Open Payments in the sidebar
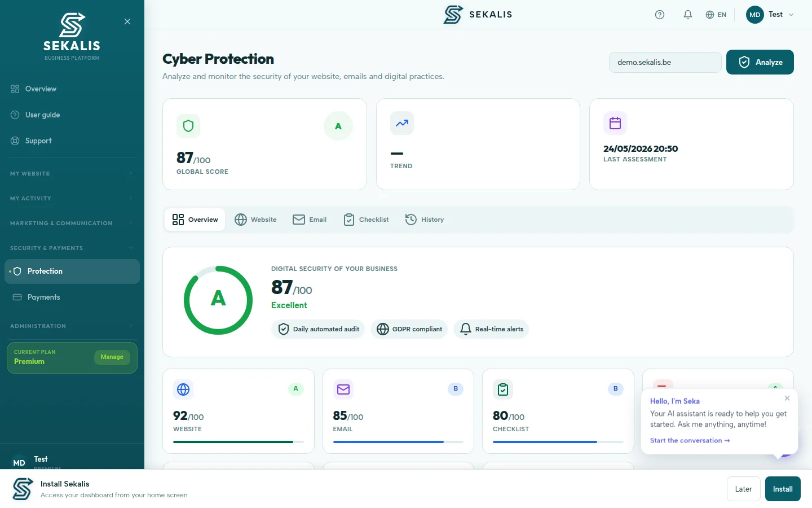812x508 pixels. point(72,297)
